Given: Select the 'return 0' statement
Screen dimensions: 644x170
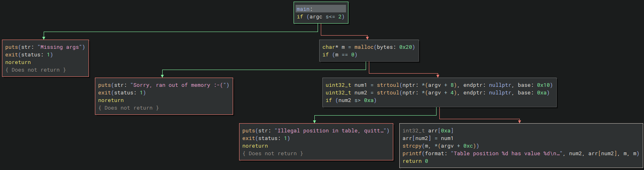Looking at the screenshot, I should pyautogui.click(x=415, y=161).
